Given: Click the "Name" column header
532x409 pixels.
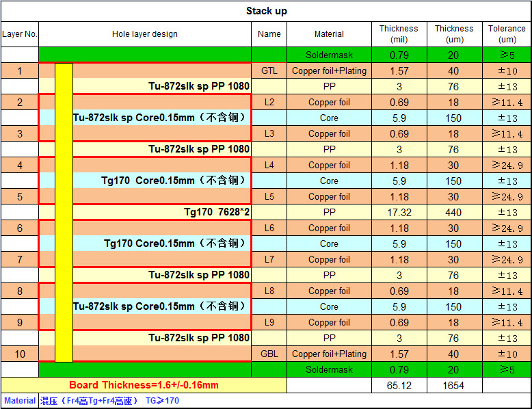Looking at the screenshot, I should point(269,34).
